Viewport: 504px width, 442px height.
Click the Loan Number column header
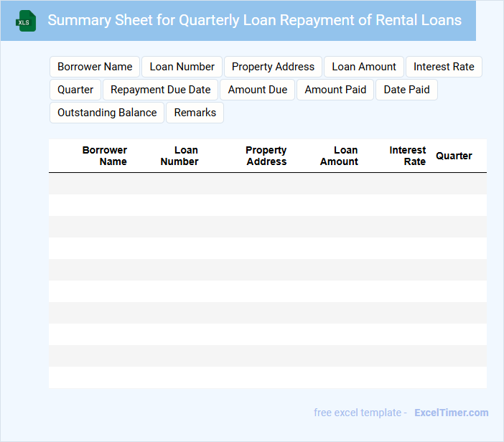pyautogui.click(x=179, y=156)
